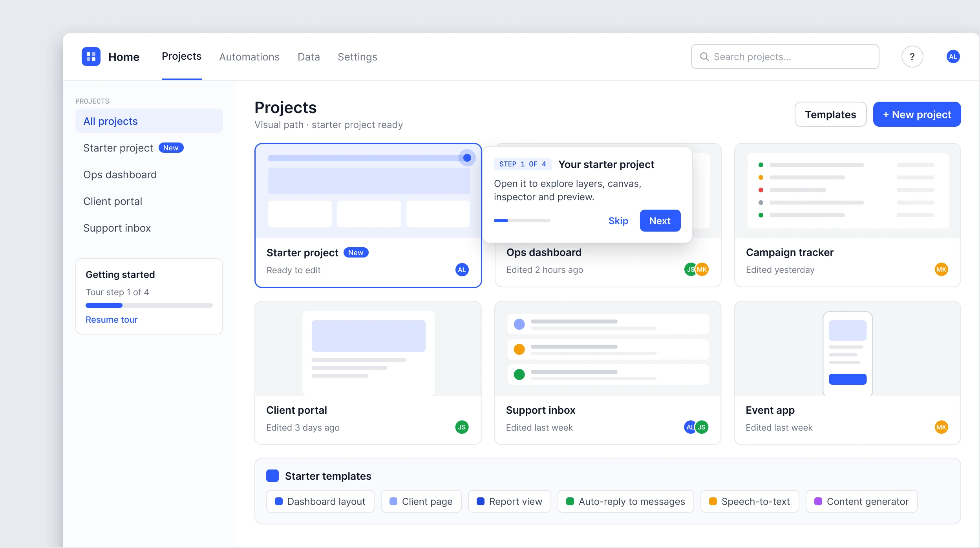Click the Resume tour link

click(x=112, y=320)
